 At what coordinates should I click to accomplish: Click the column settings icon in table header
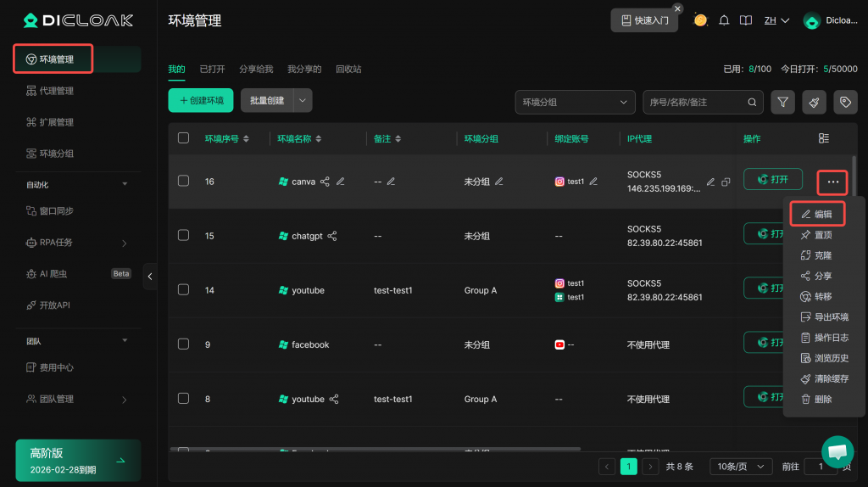(x=824, y=138)
